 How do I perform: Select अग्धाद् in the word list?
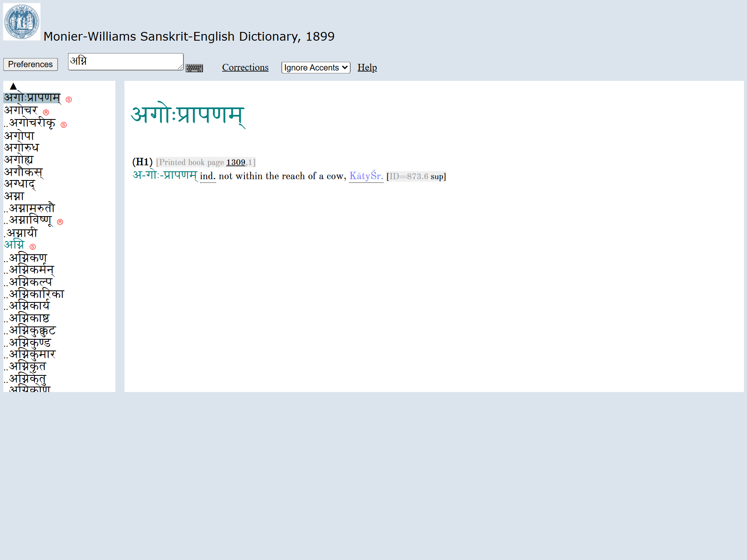click(x=20, y=184)
